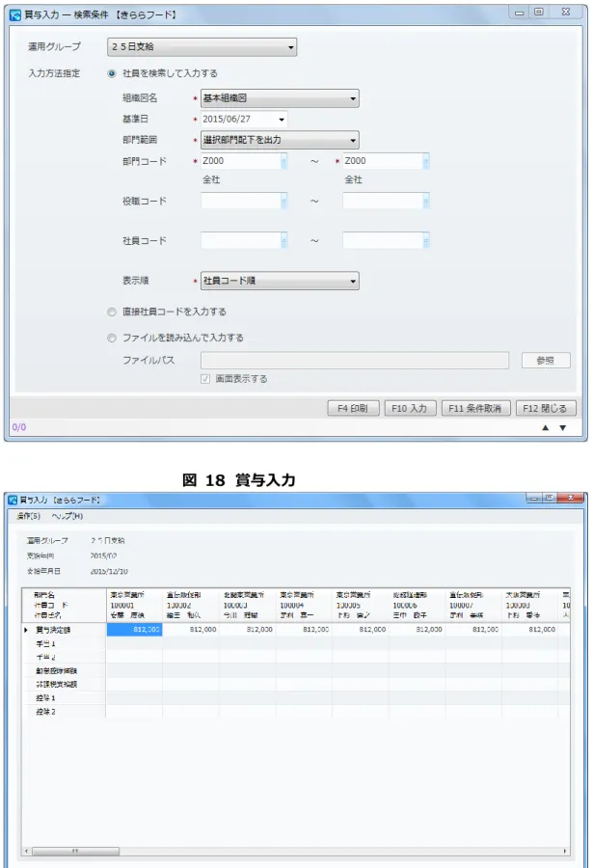Select 賞与決定額 cell for employee 100001
Image resolution: width=593 pixels, height=868 pixels.
134,630
